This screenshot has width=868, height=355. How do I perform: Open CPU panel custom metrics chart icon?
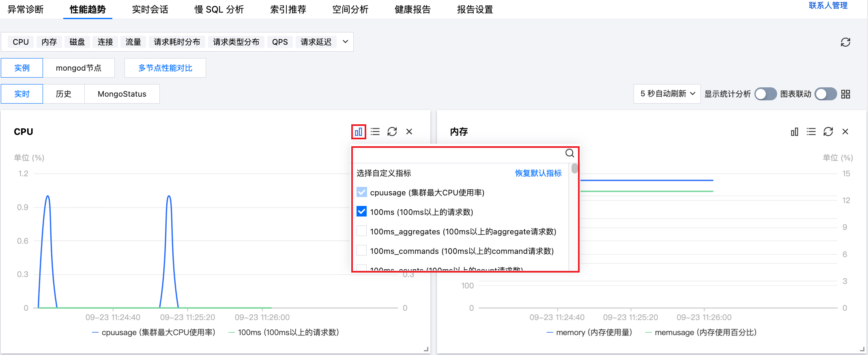click(359, 132)
